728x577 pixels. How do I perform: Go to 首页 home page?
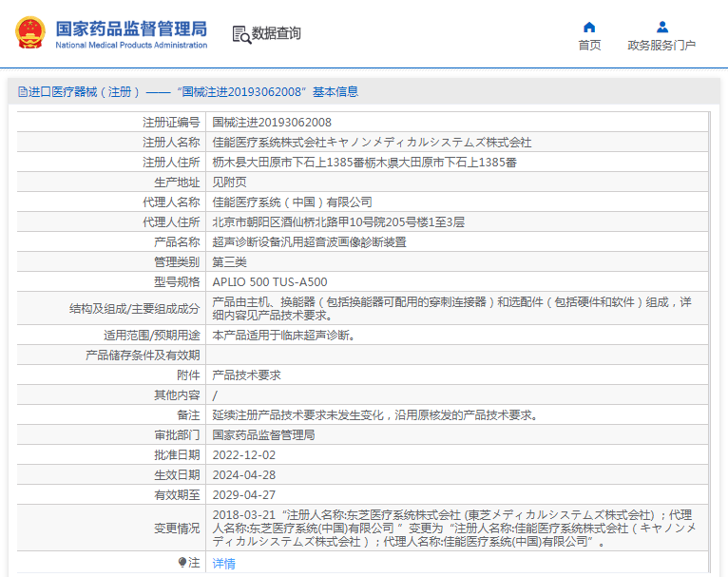tap(589, 45)
